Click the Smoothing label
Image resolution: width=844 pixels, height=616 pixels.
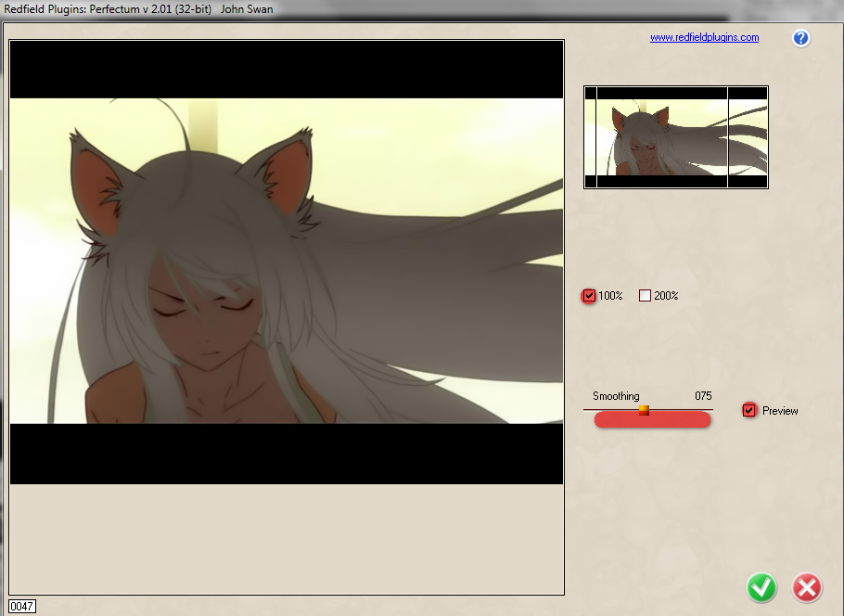(x=616, y=396)
